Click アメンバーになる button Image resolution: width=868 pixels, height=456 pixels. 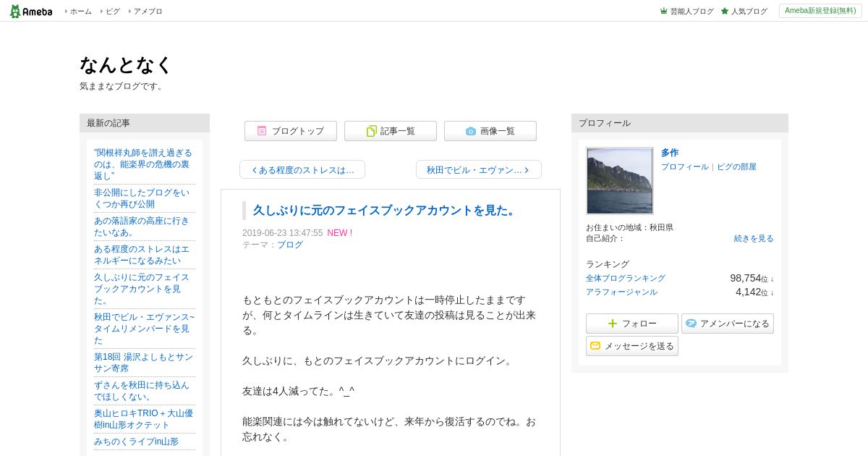pos(728,324)
